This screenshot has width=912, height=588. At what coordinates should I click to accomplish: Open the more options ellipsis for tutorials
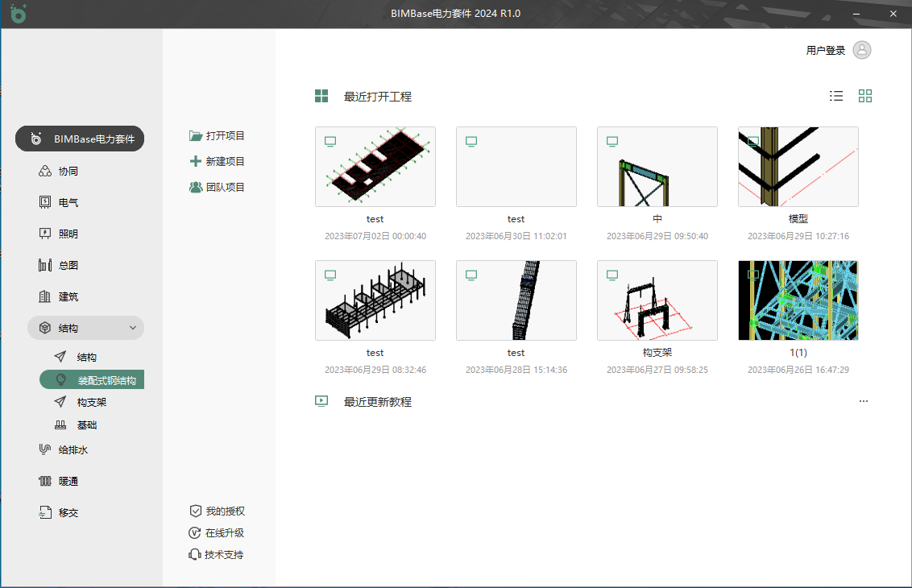tap(864, 401)
